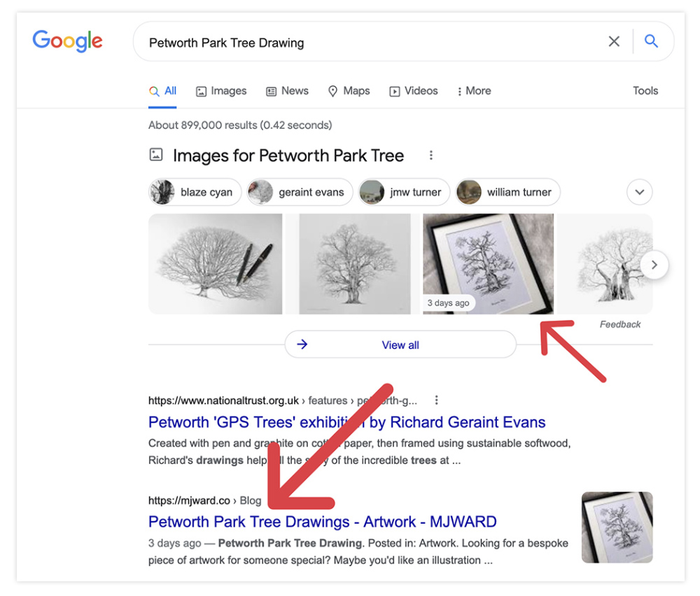Open the MJWARD result's framed drawing thumbnail
The height and width of the screenshot is (596, 700).
[x=617, y=527]
